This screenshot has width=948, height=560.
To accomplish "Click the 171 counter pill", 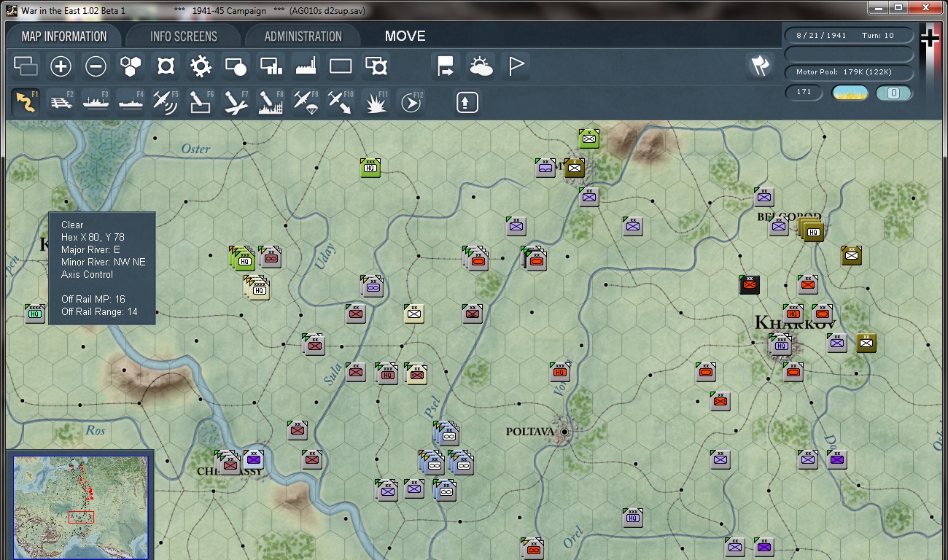I will 804,93.
